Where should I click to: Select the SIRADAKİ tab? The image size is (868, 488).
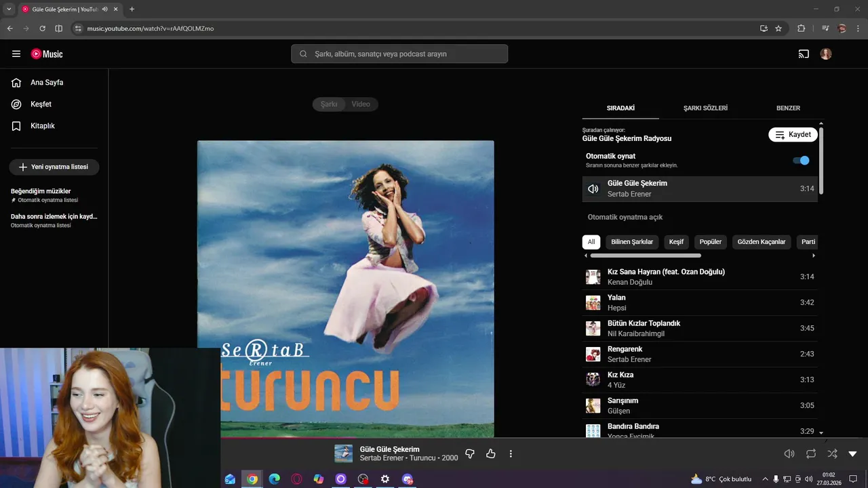tap(620, 108)
